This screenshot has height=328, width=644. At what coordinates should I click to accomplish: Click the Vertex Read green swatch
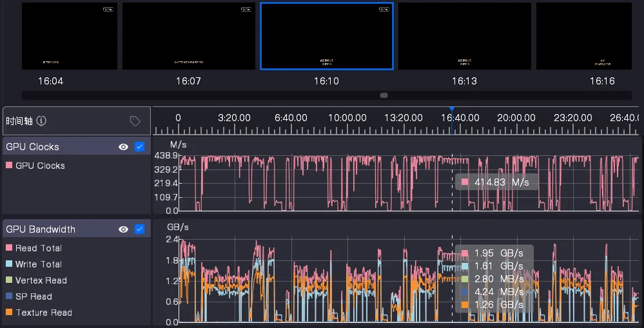[9, 280]
